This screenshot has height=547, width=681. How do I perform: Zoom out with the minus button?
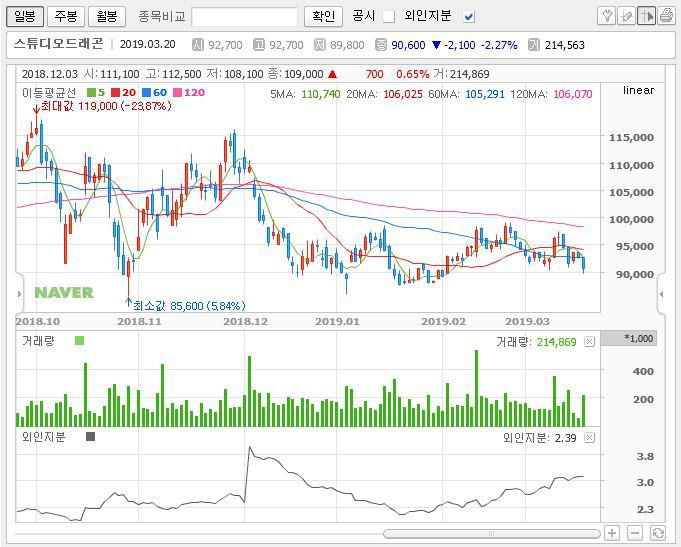(x=635, y=533)
